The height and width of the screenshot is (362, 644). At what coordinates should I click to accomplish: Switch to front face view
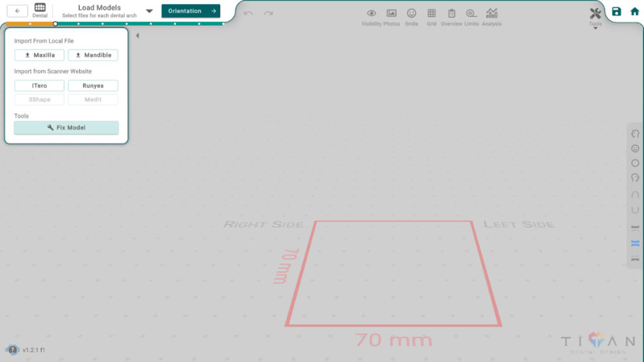(635, 149)
